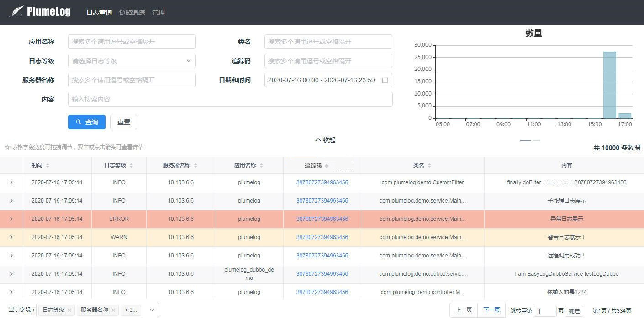This screenshot has width=644, height=321.
Task: Click the page jump input next to 跳转至第
Action: coord(545,311)
